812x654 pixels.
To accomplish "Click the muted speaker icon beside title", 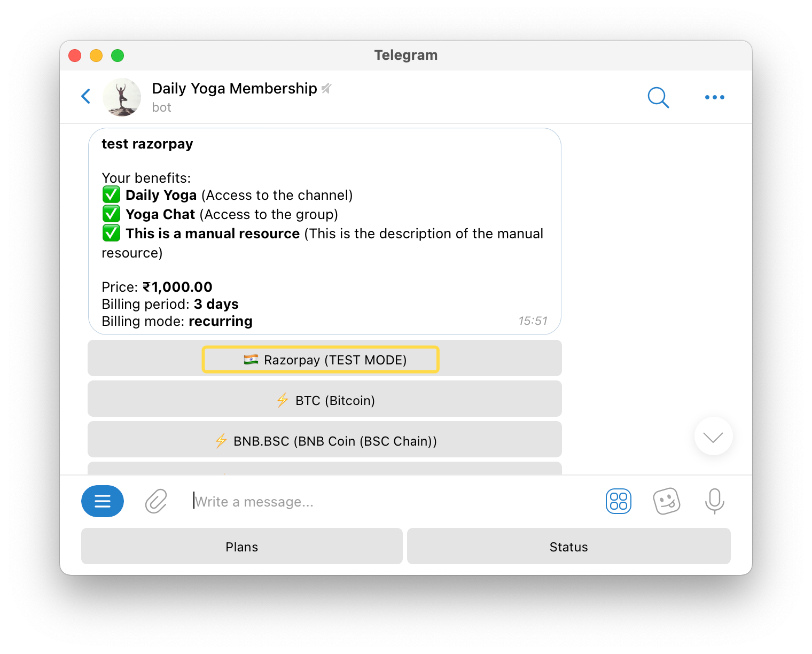I will [x=326, y=89].
